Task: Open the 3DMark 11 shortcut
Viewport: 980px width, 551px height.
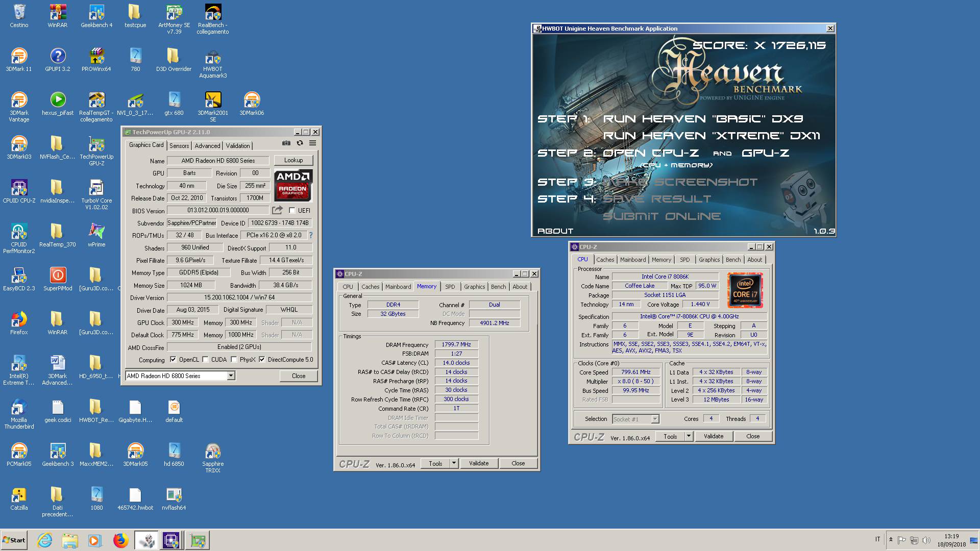Action: tap(19, 60)
